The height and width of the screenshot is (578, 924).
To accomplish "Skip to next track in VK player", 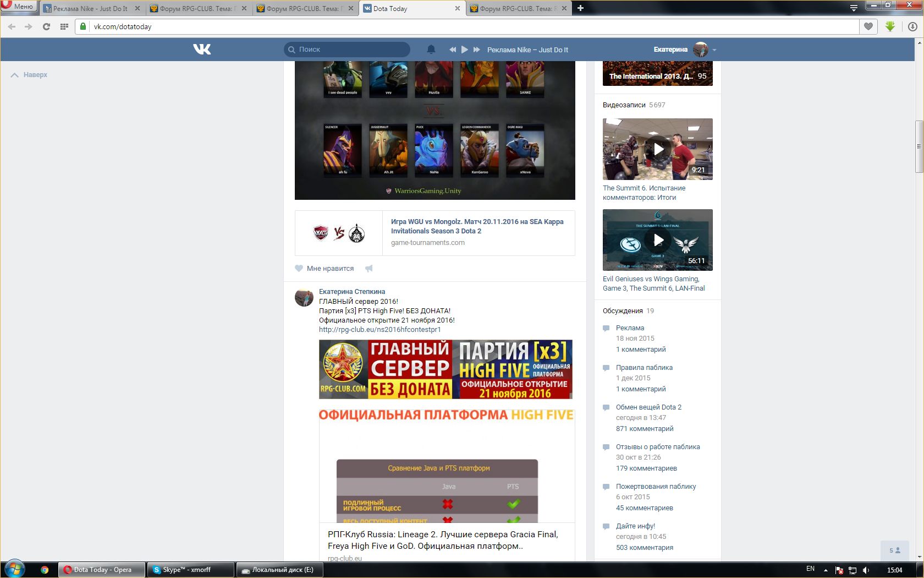I will (x=477, y=50).
